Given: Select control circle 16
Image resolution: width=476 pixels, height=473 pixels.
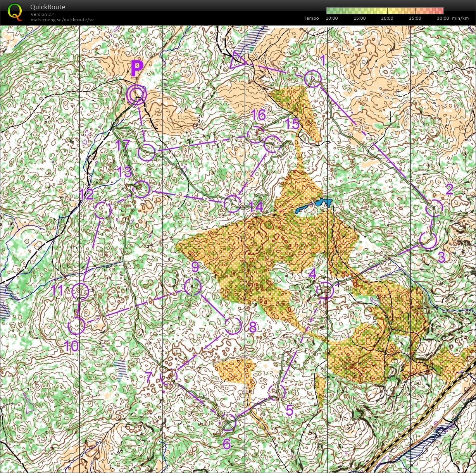Looking at the screenshot, I should point(256,134).
